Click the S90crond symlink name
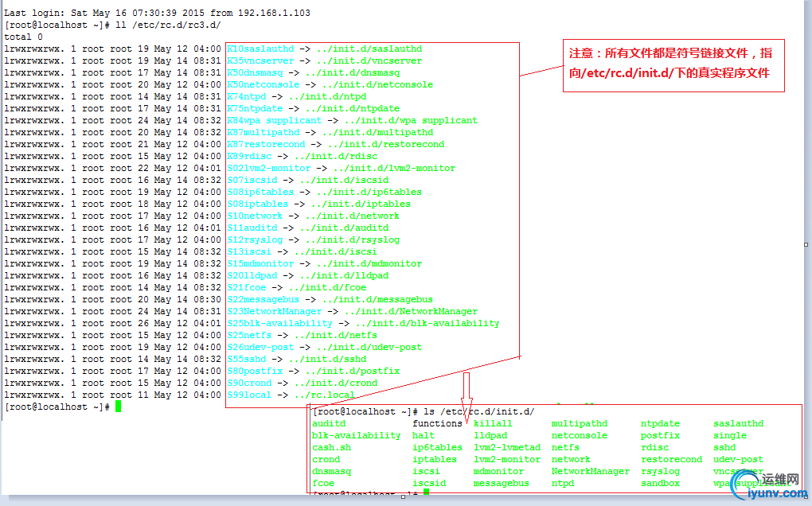Screen dimensions: 812x506 [x=249, y=383]
